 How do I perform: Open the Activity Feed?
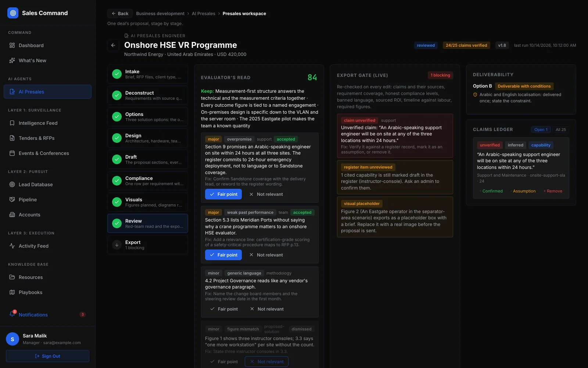pyautogui.click(x=47, y=246)
